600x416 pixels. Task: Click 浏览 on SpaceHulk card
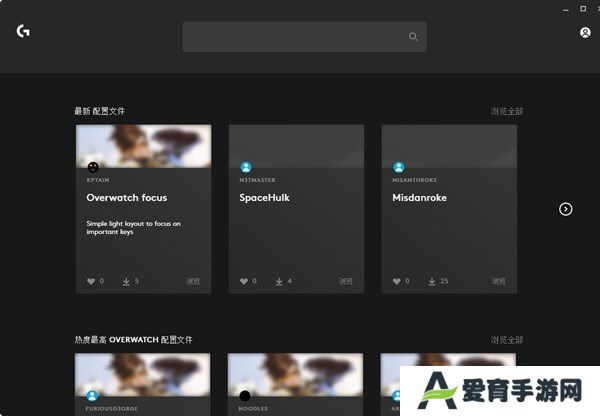[x=346, y=281]
